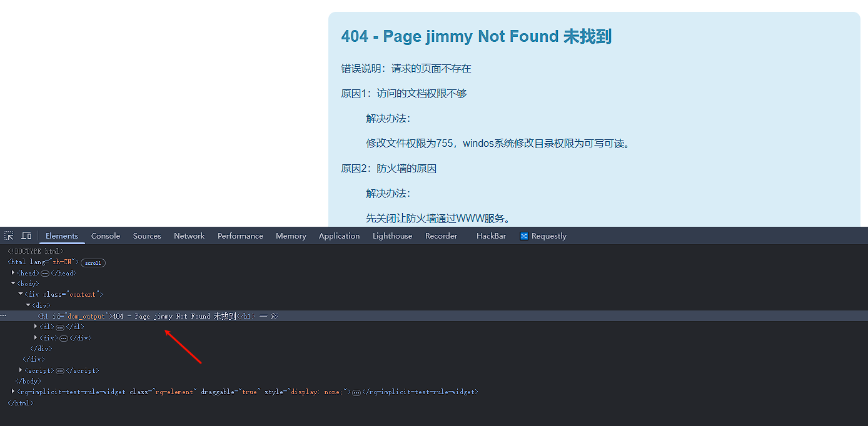Viewport: 868px width, 426px height.
Task: Click the "rq-element" class attribute value
Action: point(174,392)
